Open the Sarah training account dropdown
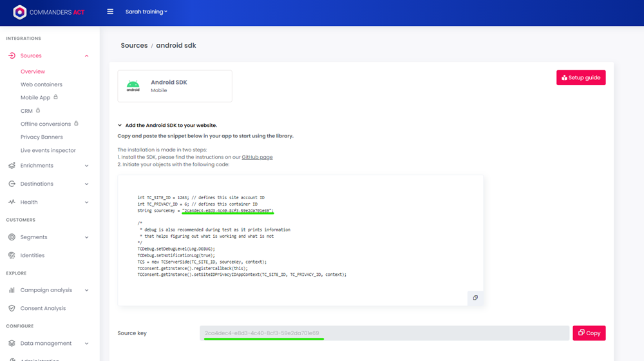 pos(146,12)
